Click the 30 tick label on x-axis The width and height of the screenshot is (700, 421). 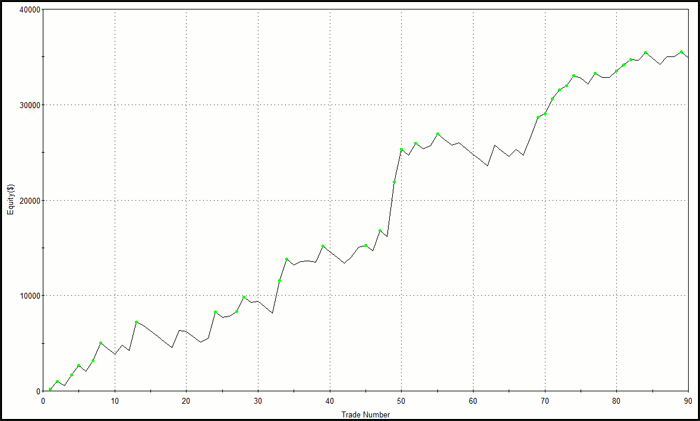click(x=258, y=401)
